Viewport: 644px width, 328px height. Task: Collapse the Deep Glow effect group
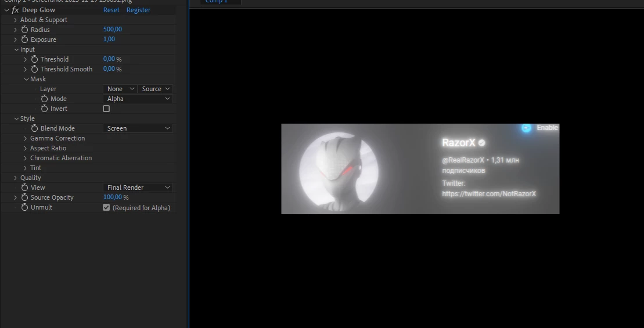point(6,10)
